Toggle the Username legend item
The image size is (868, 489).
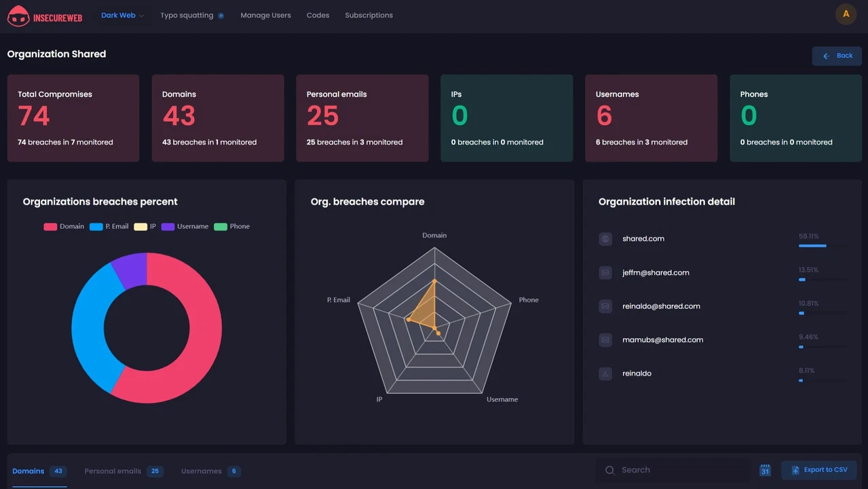pos(185,227)
